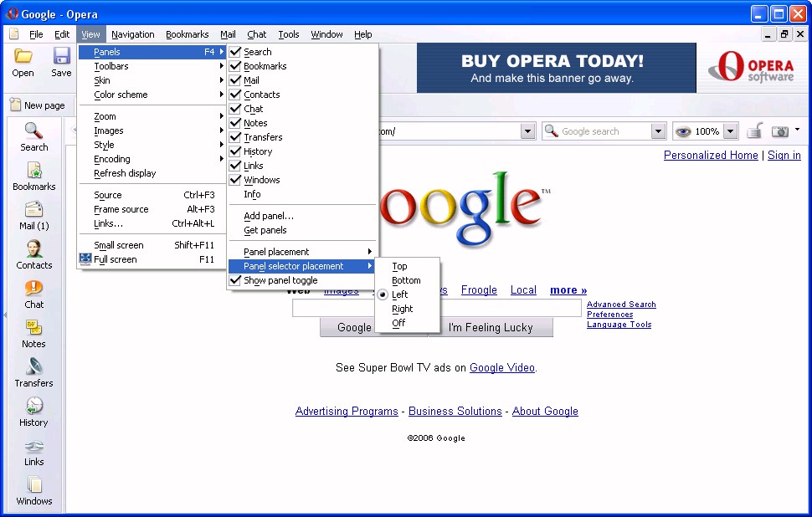Click the Google page search text box
812x517 pixels.
[x=436, y=308]
